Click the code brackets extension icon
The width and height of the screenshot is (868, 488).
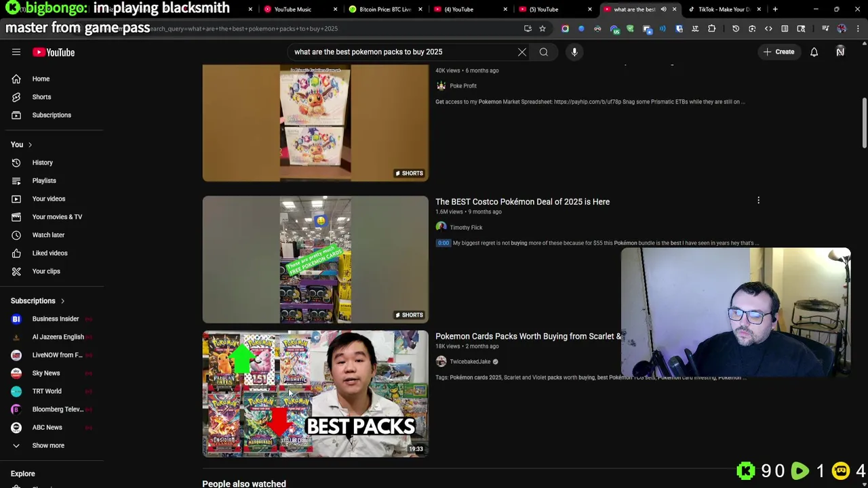click(x=768, y=28)
